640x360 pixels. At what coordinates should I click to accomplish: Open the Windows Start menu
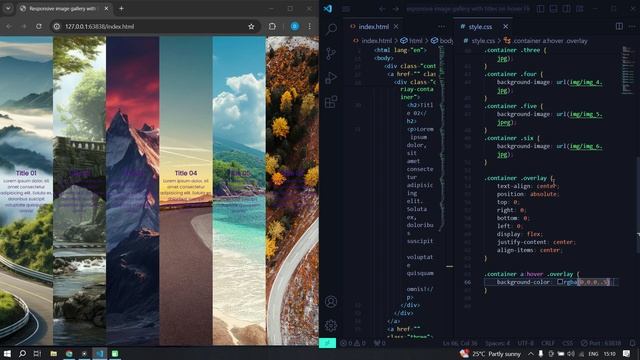tap(7, 353)
